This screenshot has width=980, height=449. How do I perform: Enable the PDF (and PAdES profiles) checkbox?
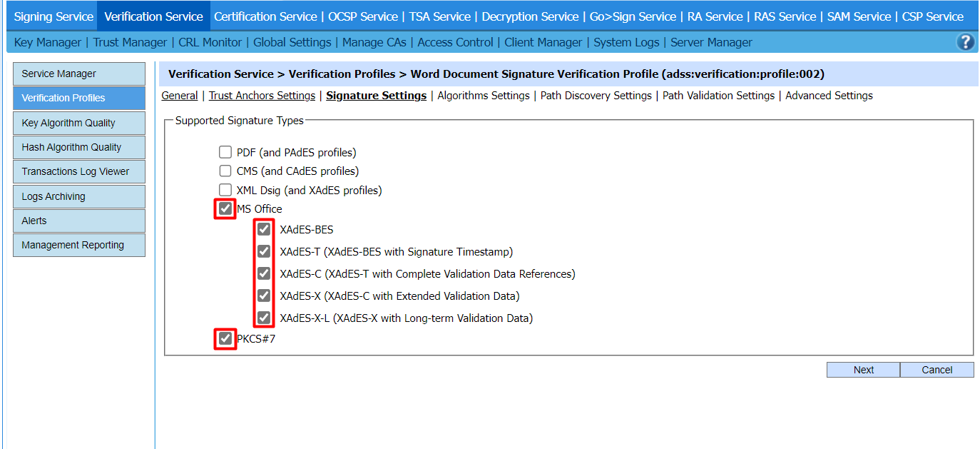coord(225,152)
